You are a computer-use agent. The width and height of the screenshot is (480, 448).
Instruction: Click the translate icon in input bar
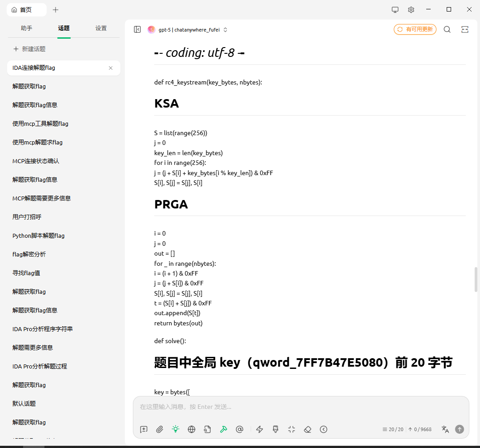[445, 429]
